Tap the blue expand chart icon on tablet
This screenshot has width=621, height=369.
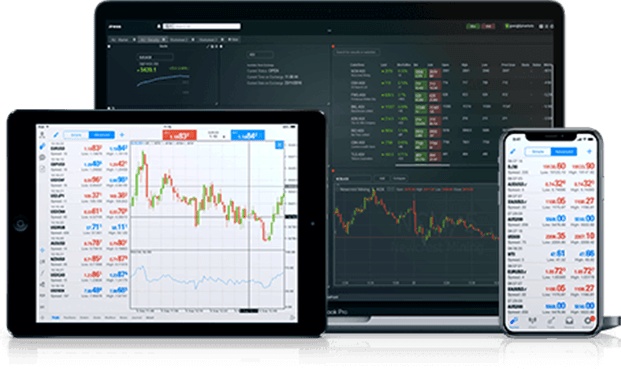click(279, 145)
